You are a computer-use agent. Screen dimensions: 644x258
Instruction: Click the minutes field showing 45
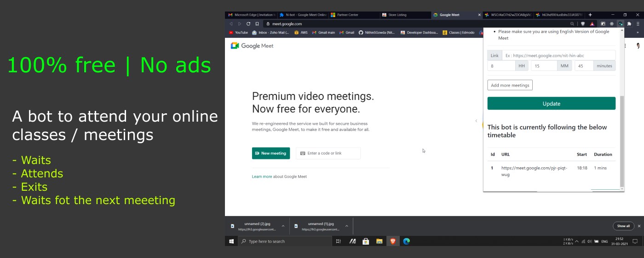coord(584,66)
